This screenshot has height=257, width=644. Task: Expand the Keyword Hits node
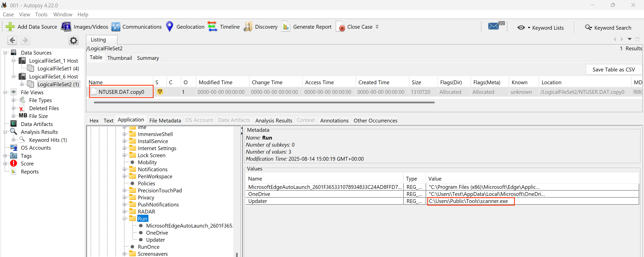[x=14, y=140]
